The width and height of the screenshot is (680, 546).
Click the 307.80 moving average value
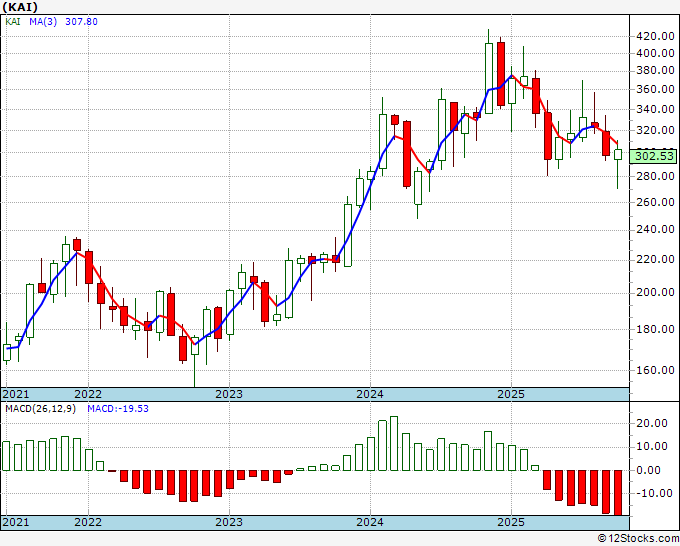click(81, 22)
